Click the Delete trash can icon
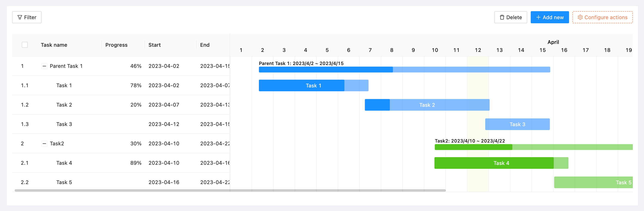Screen dimensions: 644x211 tap(502, 17)
